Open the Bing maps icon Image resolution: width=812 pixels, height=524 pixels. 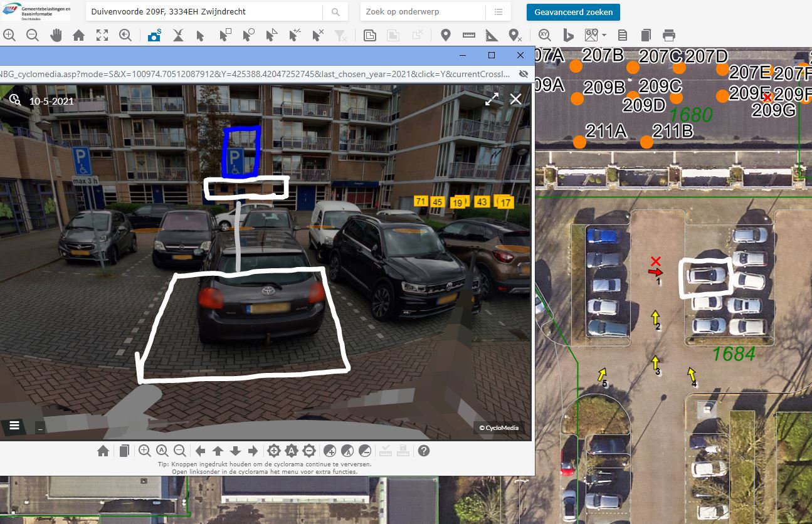pyautogui.click(x=569, y=35)
